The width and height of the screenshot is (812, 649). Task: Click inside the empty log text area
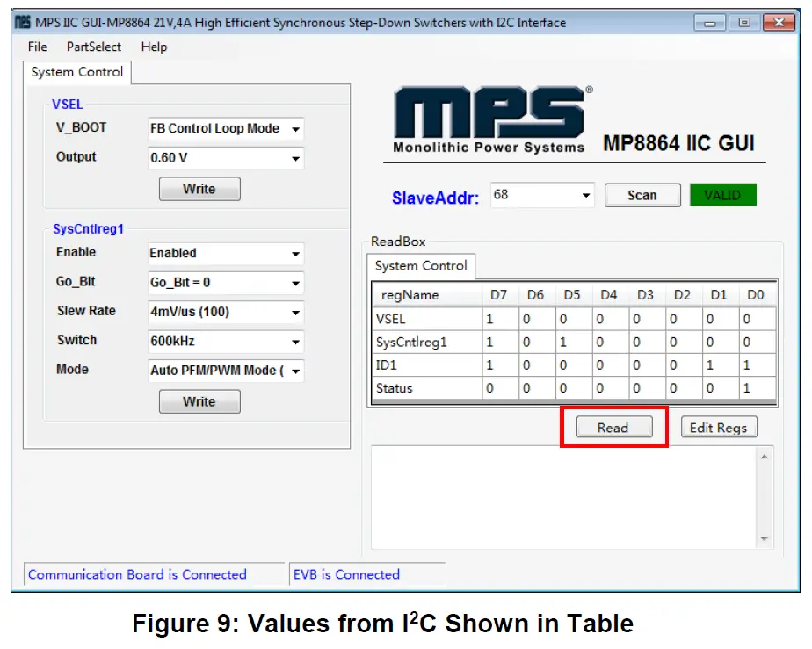(564, 497)
